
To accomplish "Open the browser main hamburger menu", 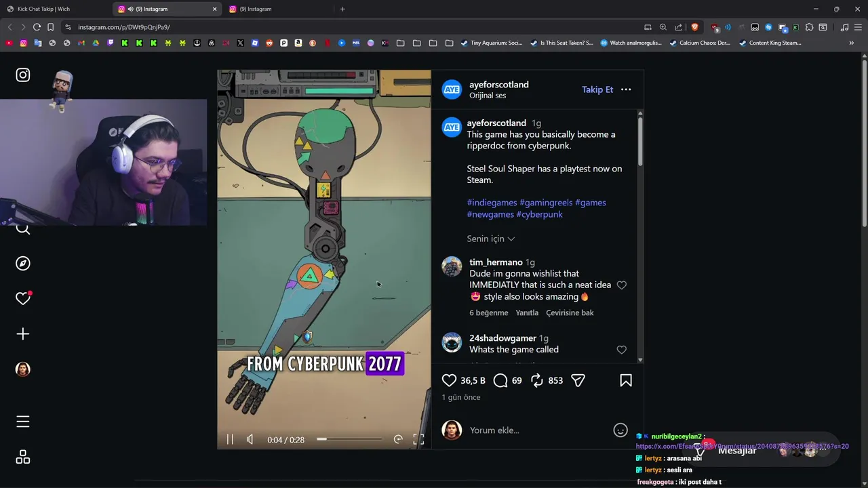I will pyautogui.click(x=859, y=27).
